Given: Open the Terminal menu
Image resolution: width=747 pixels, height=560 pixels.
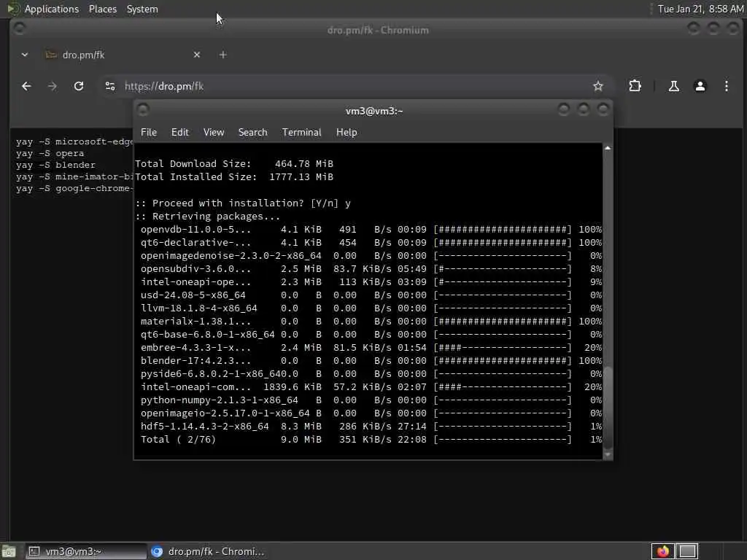Looking at the screenshot, I should [x=301, y=133].
